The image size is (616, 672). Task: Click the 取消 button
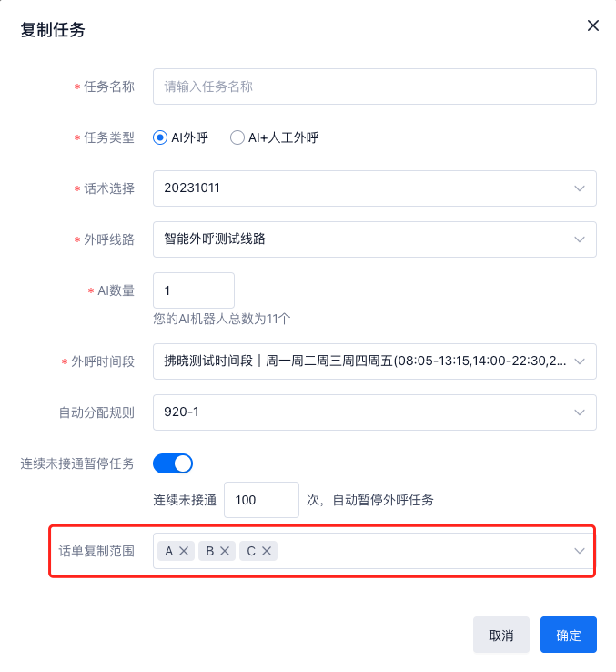(x=501, y=636)
